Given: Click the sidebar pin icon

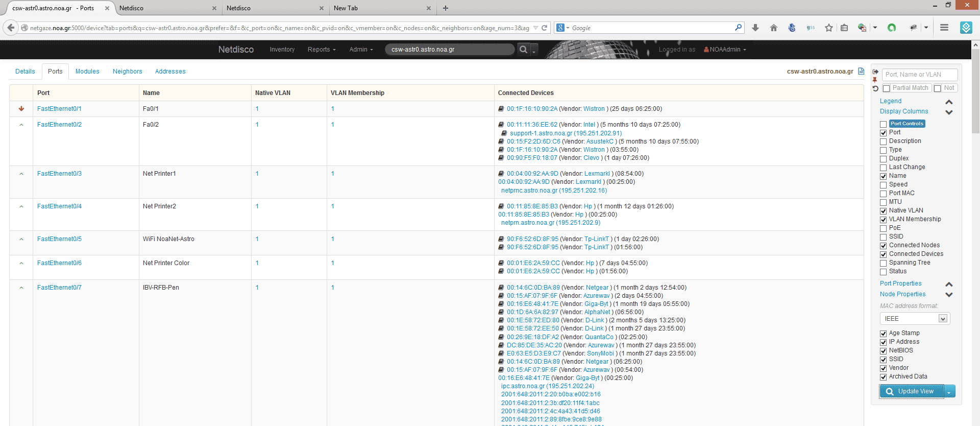Looking at the screenshot, I should click(875, 80).
